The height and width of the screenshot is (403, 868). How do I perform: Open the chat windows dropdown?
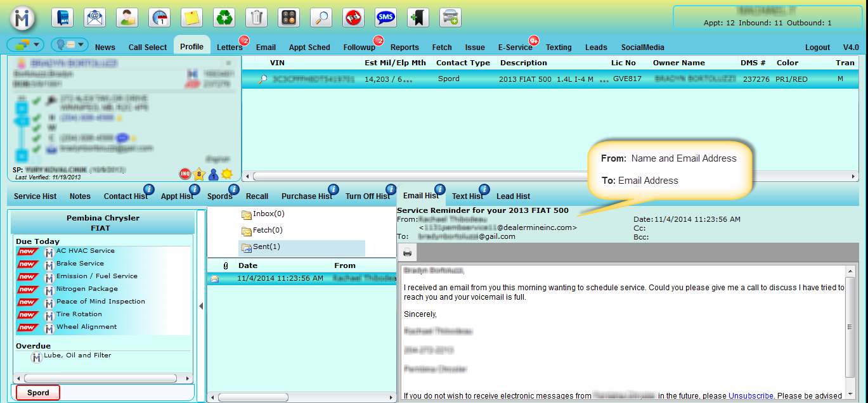point(25,45)
